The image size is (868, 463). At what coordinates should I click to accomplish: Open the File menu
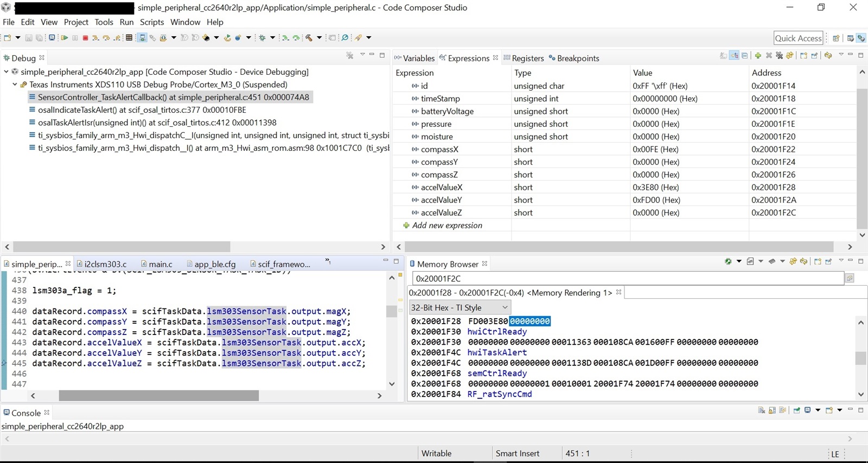pyautogui.click(x=9, y=22)
